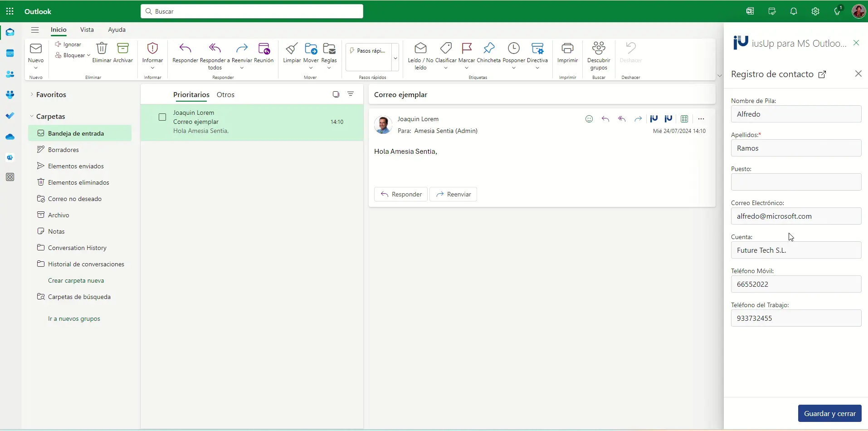Click the emoji reaction icon in message
Viewport: 868px width, 431px height.
(589, 119)
